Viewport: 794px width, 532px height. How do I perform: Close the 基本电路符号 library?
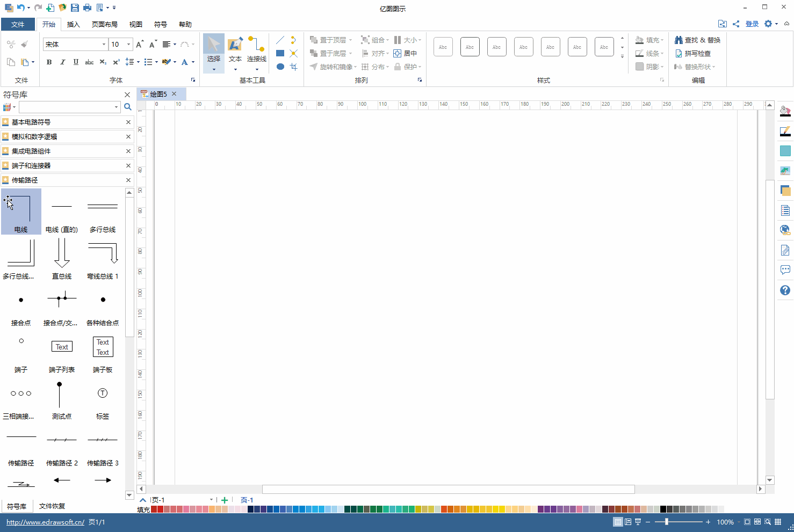128,122
